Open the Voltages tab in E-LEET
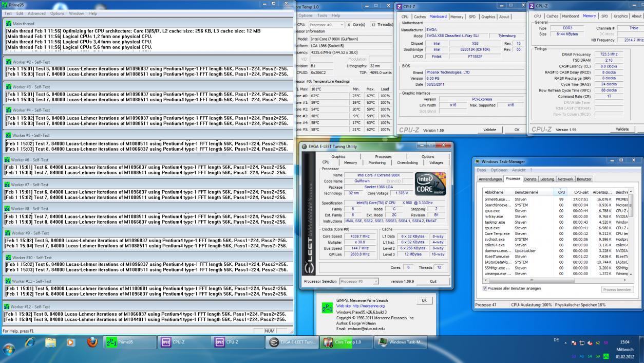 point(436,162)
